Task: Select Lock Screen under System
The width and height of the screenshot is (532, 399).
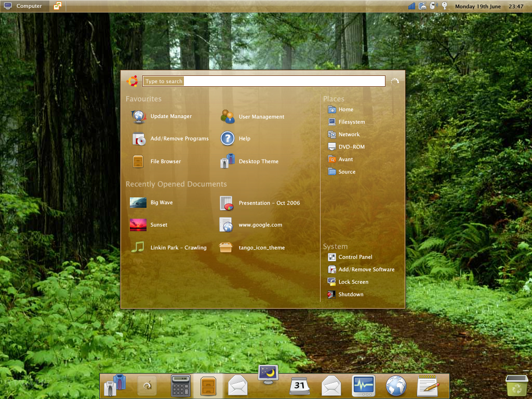Action: tap(348, 282)
